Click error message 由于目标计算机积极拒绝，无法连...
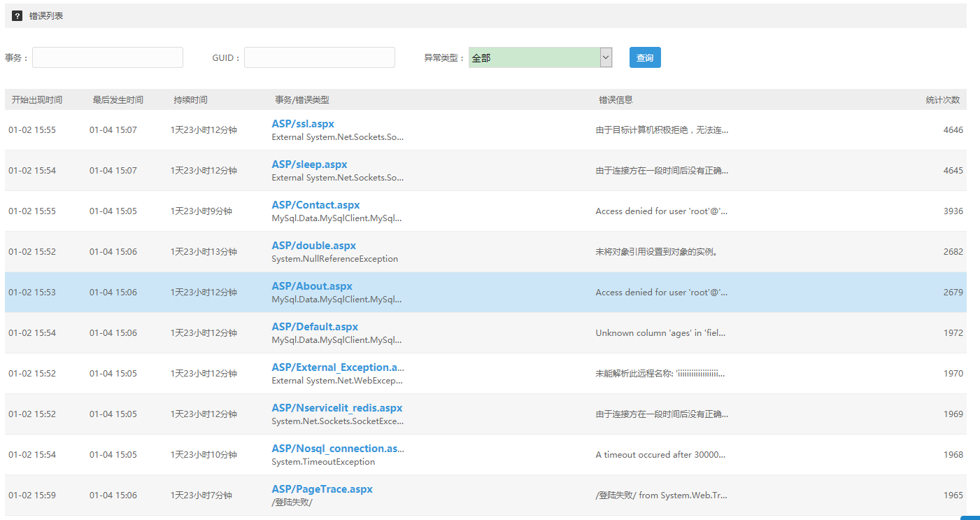The width and height of the screenshot is (980, 520). pos(662,130)
